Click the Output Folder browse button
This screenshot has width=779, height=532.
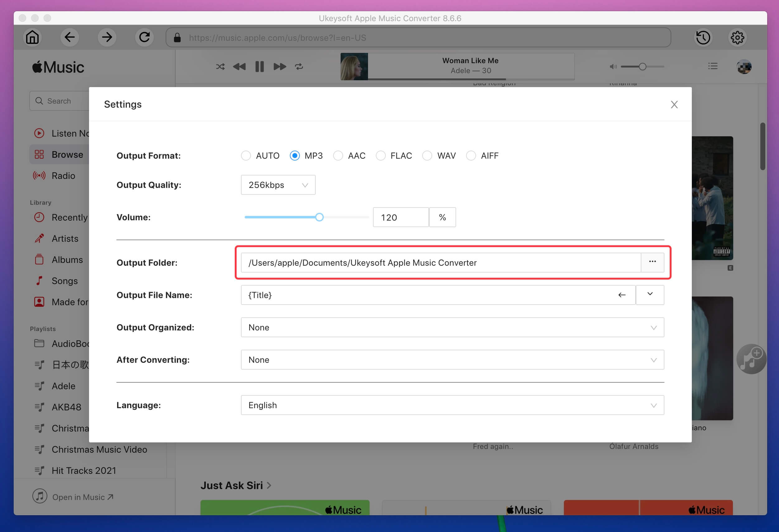coord(652,262)
